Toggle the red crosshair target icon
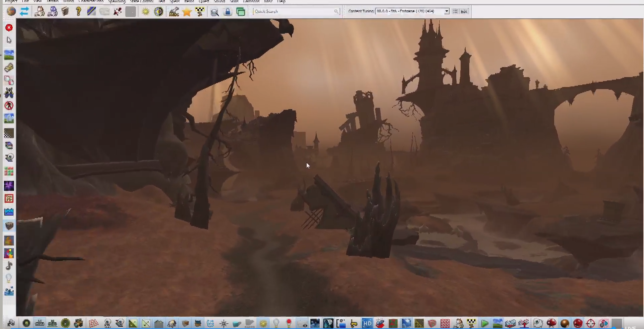This screenshot has height=329, width=644. (591, 323)
